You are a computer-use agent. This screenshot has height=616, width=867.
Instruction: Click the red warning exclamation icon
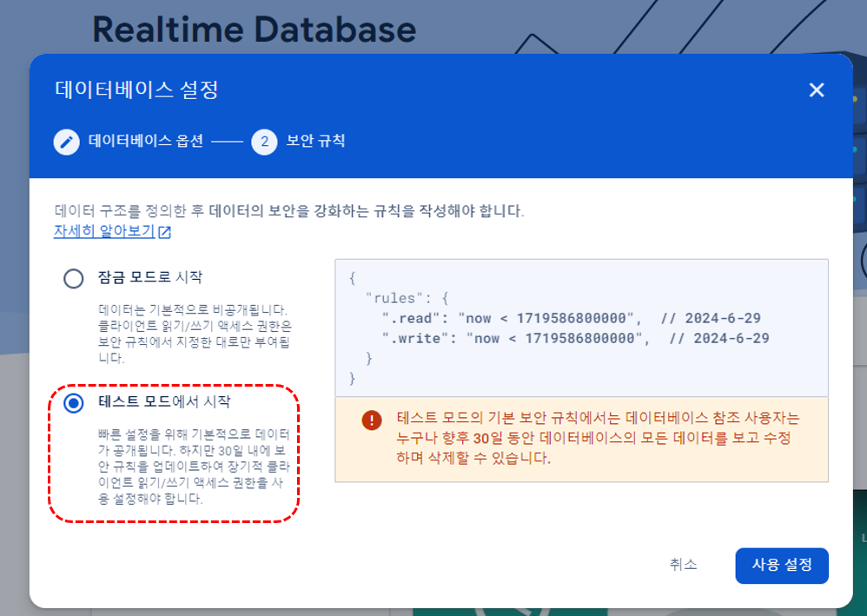tap(372, 421)
